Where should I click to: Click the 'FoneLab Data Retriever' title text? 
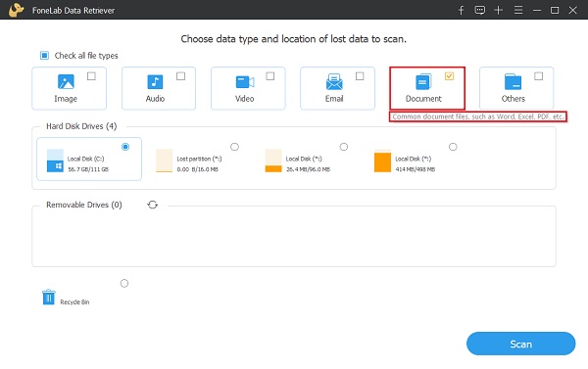(x=73, y=11)
